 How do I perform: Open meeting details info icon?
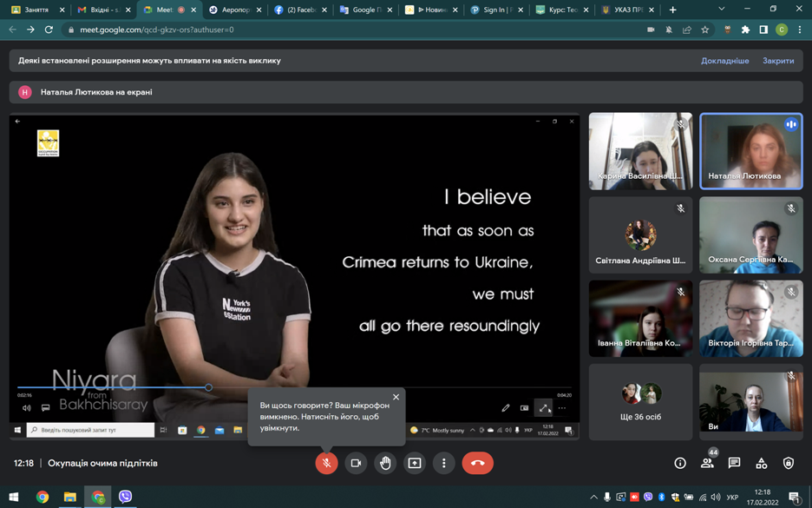pyautogui.click(x=680, y=464)
